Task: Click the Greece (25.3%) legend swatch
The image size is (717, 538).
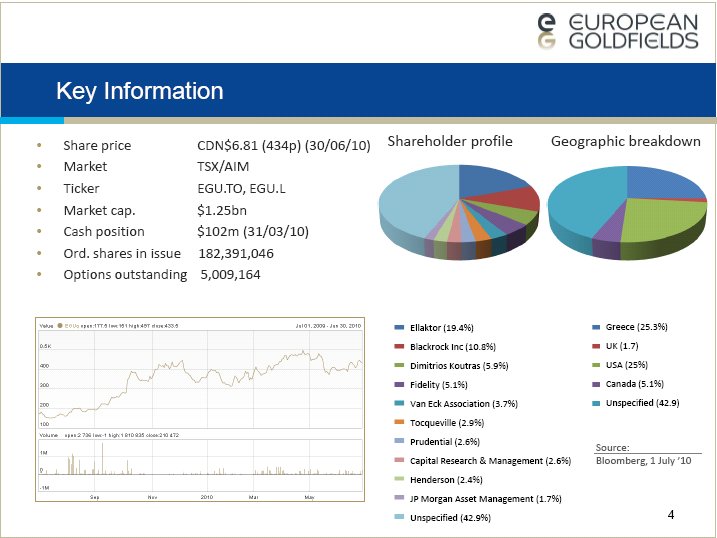Action: coord(596,327)
